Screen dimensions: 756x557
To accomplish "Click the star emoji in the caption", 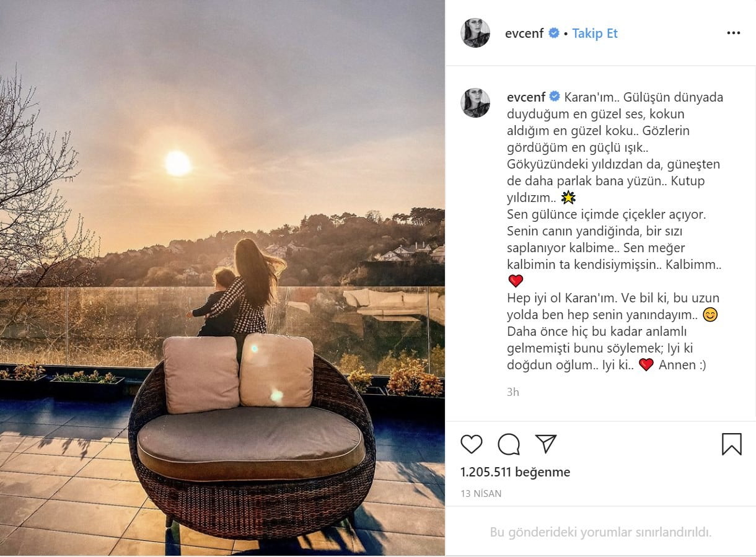I will (x=568, y=198).
